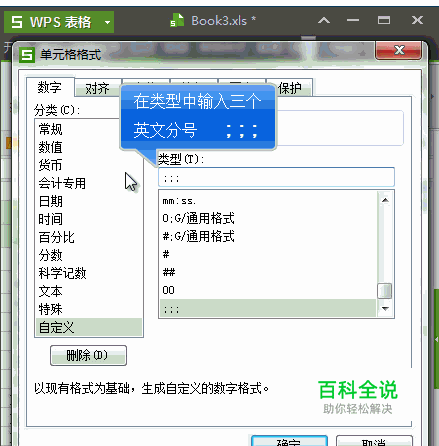439x446 pixels.
Task: Choose the #;G/通用格式 format type
Action: (268, 237)
